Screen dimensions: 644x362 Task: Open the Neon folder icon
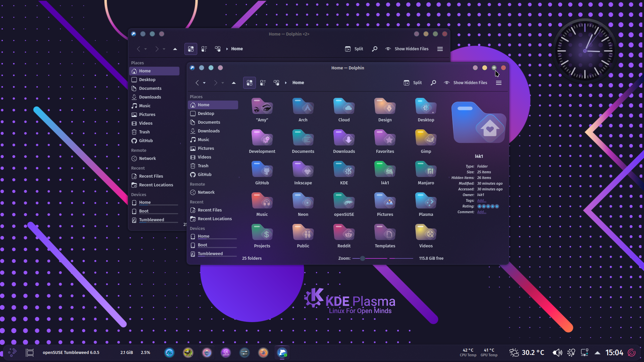(303, 201)
